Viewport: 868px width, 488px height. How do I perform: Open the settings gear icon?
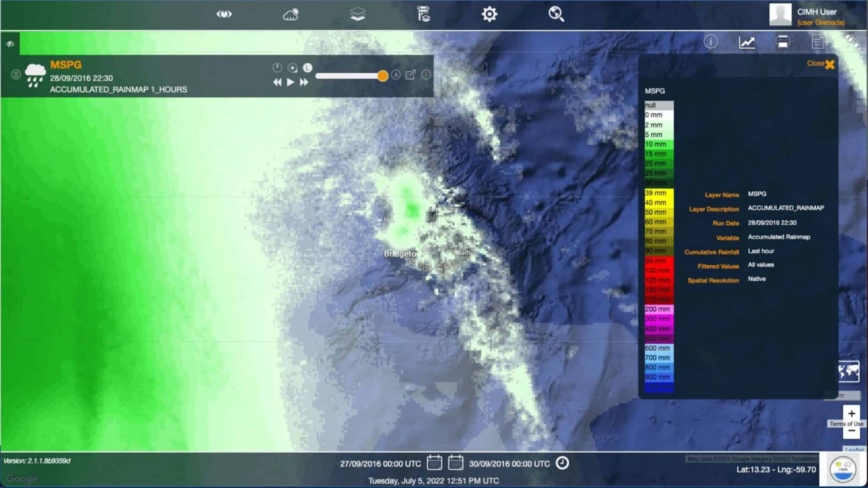pos(490,14)
